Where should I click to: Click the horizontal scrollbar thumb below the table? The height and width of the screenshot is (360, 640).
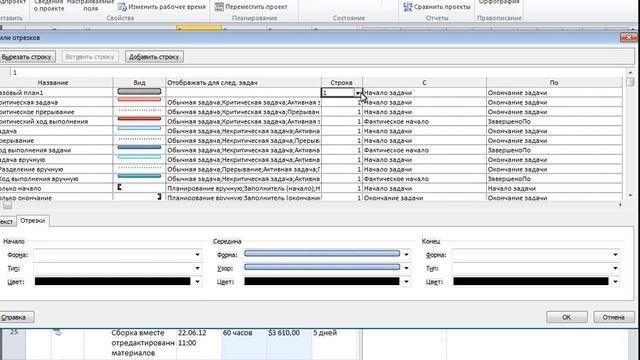tap(7, 204)
